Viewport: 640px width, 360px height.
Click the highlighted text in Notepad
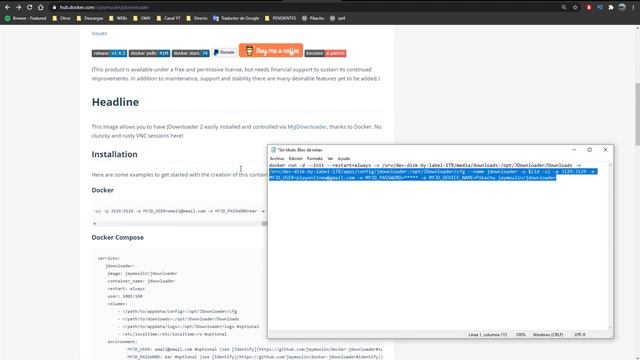click(x=433, y=175)
